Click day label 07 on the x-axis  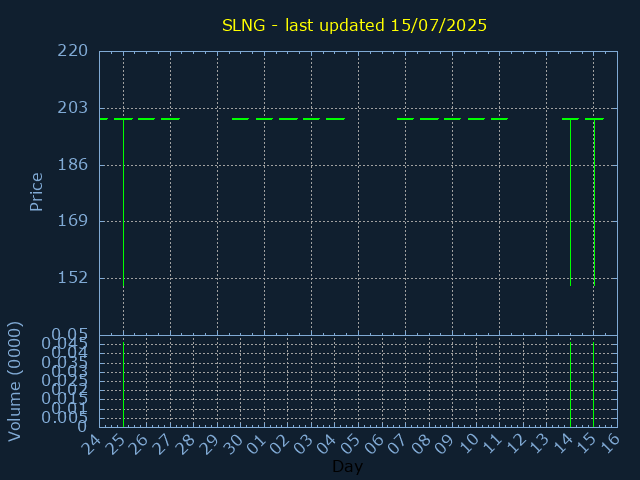[397, 444]
